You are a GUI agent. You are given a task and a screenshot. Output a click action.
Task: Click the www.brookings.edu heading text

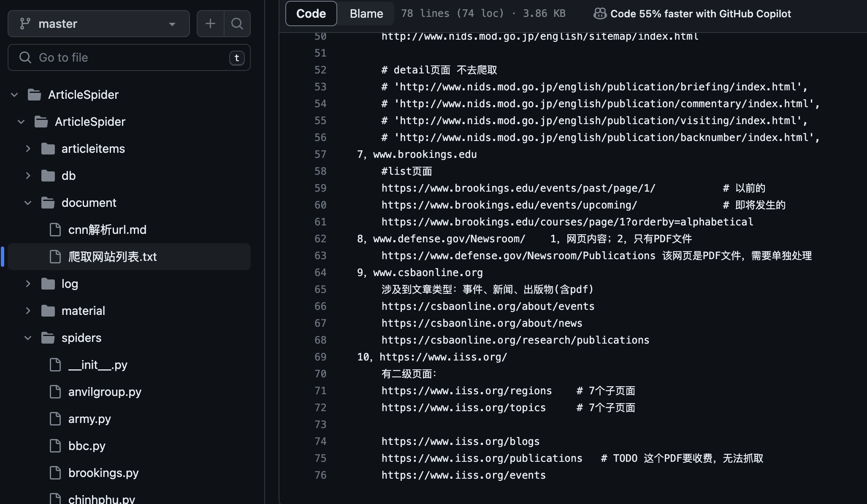(x=425, y=154)
